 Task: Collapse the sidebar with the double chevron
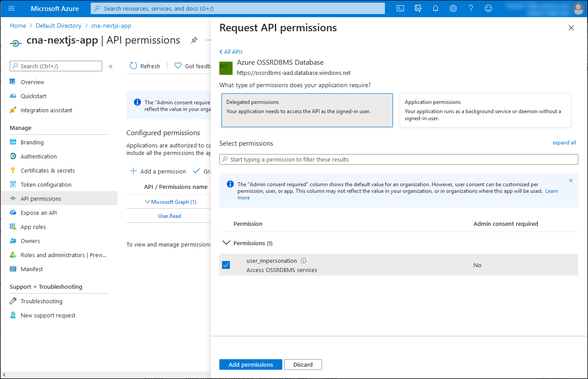pyautogui.click(x=111, y=66)
